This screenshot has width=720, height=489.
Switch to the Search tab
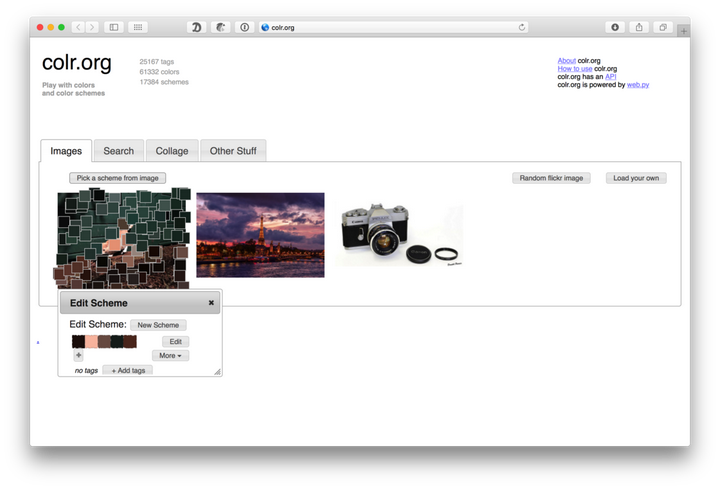118,151
